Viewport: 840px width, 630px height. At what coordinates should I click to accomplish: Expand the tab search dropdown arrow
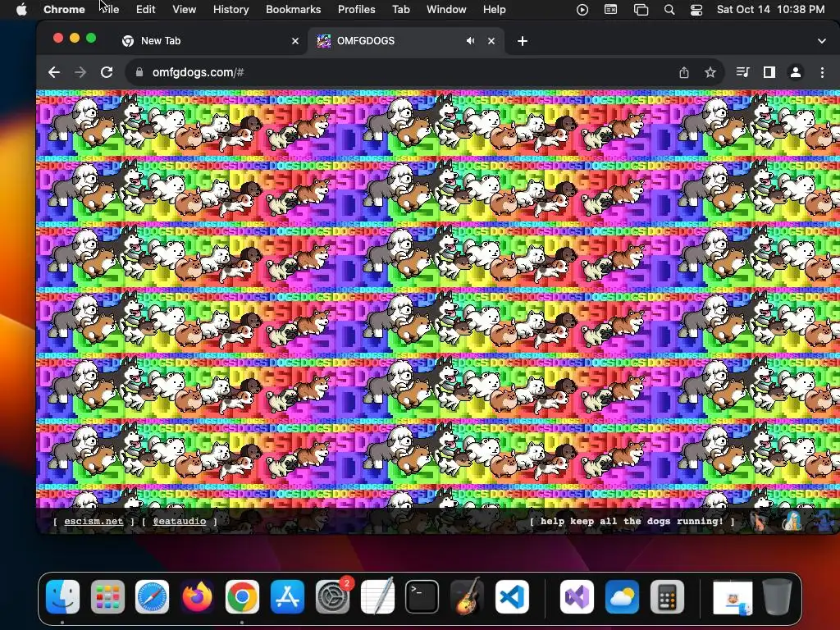click(822, 41)
